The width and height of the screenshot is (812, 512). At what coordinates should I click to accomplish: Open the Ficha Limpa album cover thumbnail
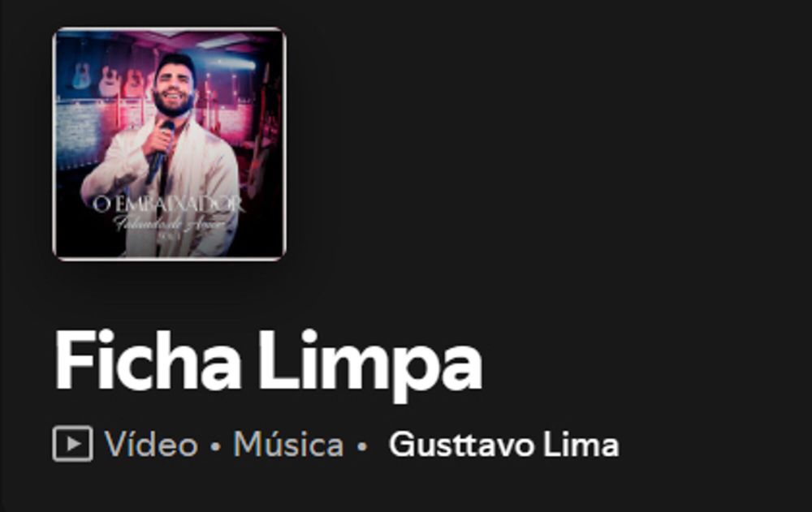170,144
